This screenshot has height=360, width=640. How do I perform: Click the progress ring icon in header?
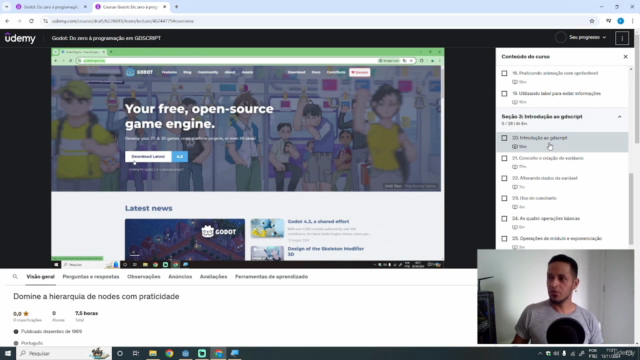(x=560, y=38)
